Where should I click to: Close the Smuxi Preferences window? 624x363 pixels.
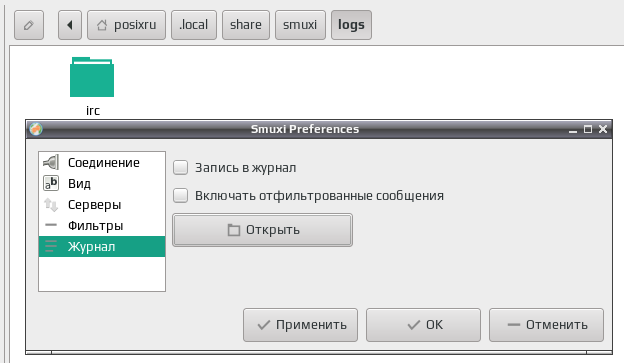coord(603,129)
